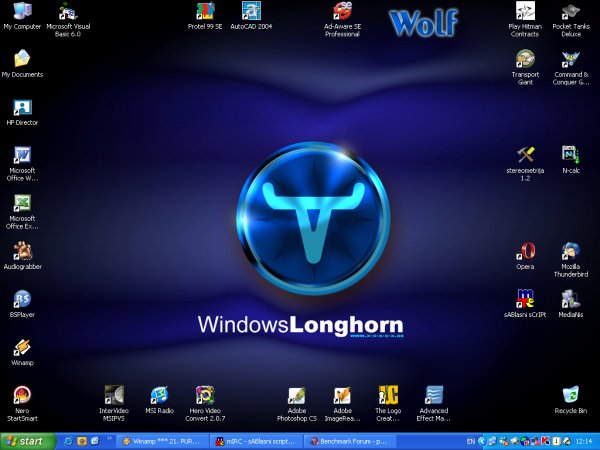
Task: Launch Mozilla Thunderbird shortcut
Action: (571, 259)
